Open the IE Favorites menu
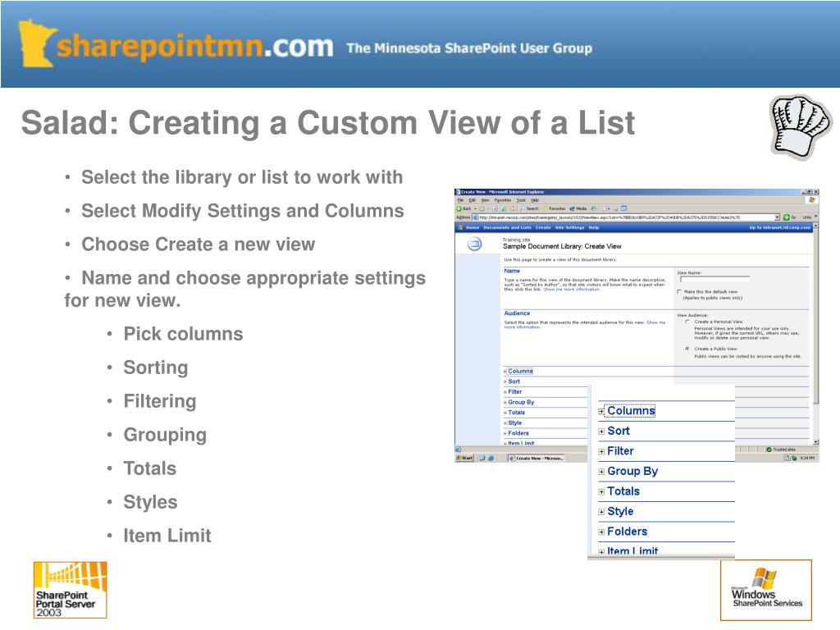840x630 pixels. (x=503, y=200)
